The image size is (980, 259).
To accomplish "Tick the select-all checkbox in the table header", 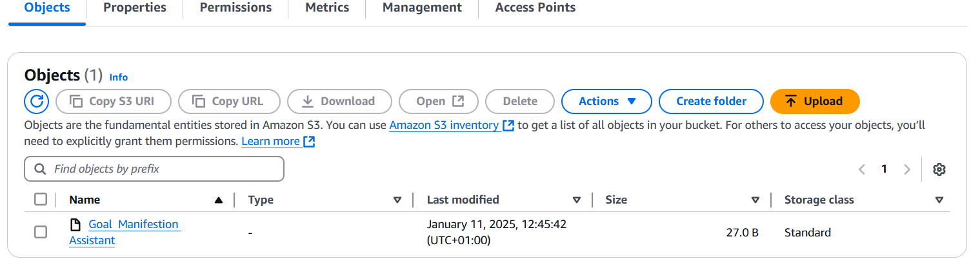I will [x=41, y=200].
